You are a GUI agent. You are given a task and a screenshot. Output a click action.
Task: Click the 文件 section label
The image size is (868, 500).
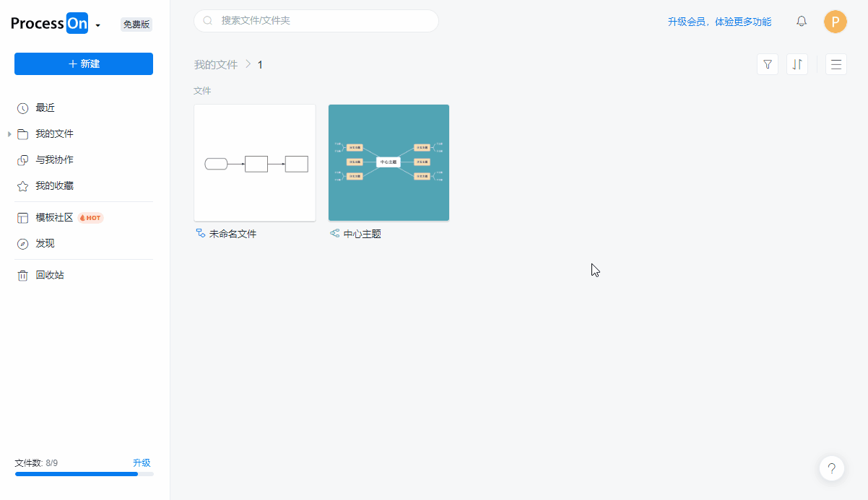click(202, 91)
